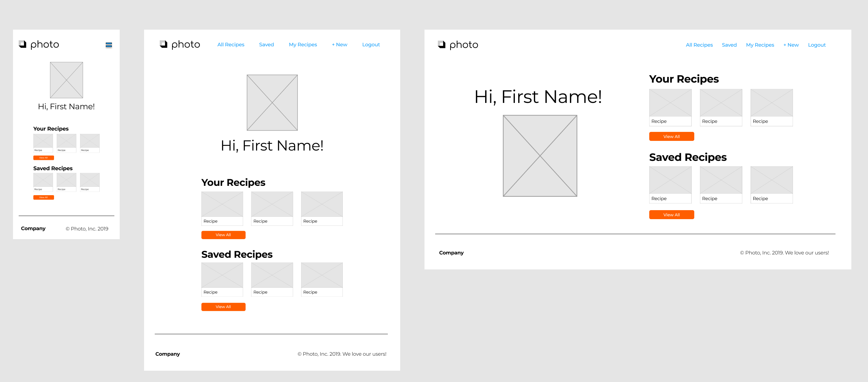Open first Your Recipes card, mobile mockup
Screen dimensions: 868x382
click(x=43, y=144)
